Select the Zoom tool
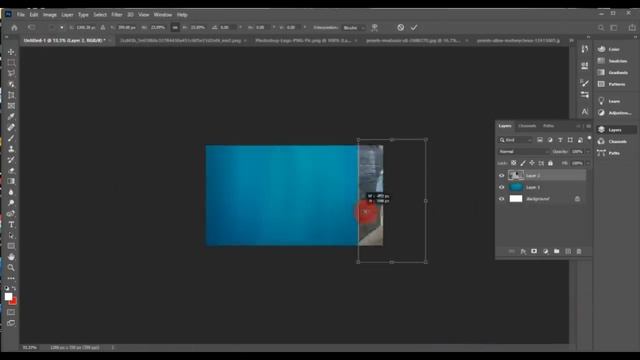Image resolution: width=640 pixels, height=360 pixels. [x=11, y=268]
